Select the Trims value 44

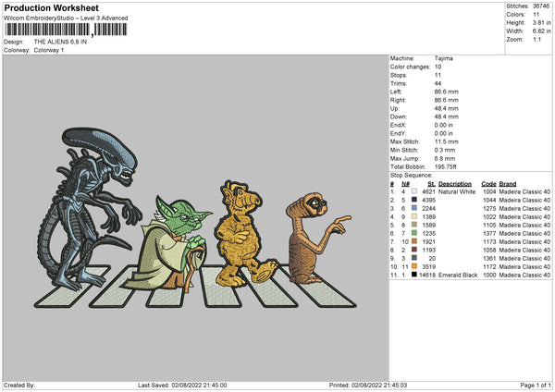[438, 83]
